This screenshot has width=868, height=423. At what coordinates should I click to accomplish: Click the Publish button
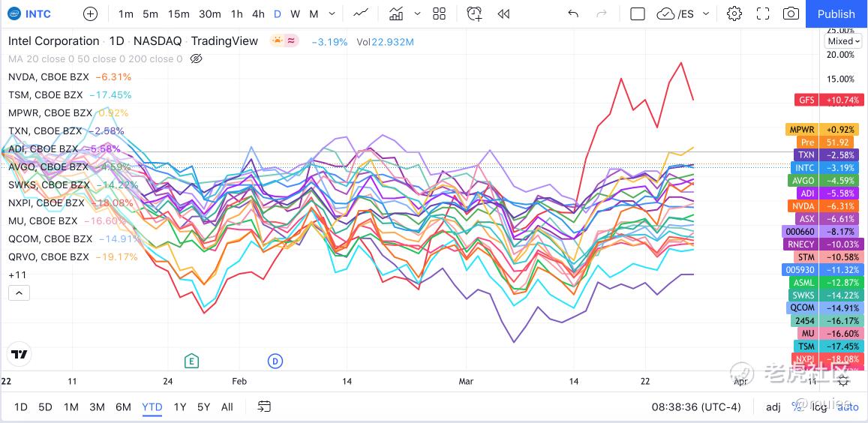coord(836,13)
